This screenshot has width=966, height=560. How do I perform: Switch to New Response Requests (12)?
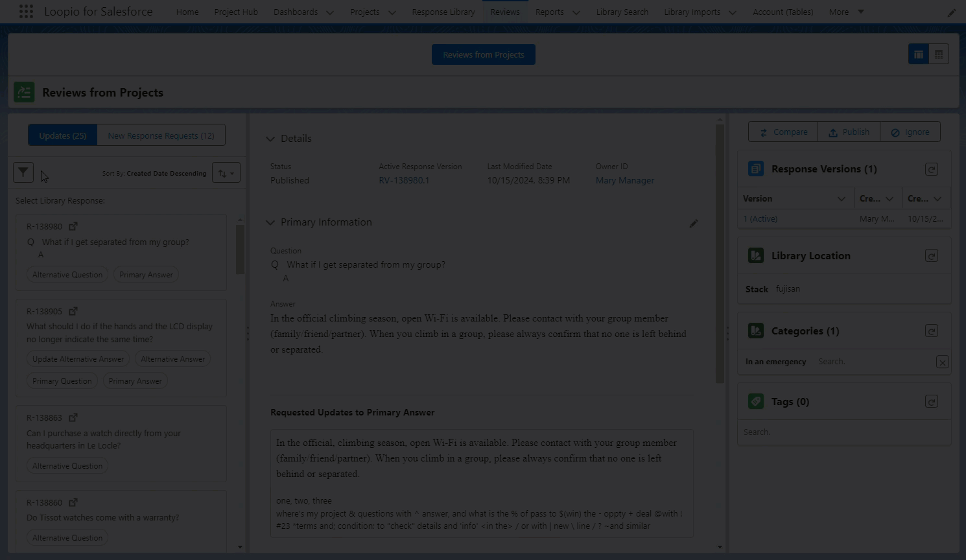point(161,135)
